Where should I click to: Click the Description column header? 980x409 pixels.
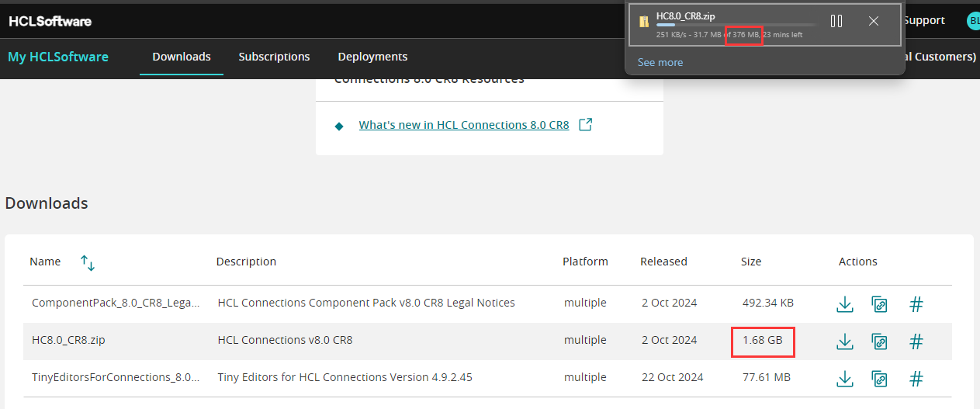click(x=246, y=262)
